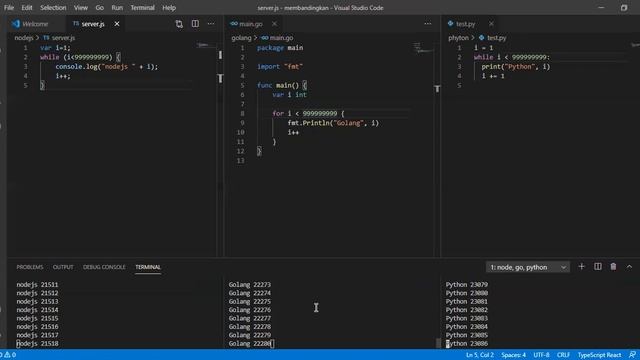The width and height of the screenshot is (640, 360).
Task: Click the golang breadcrumb folder
Action: coord(241,38)
